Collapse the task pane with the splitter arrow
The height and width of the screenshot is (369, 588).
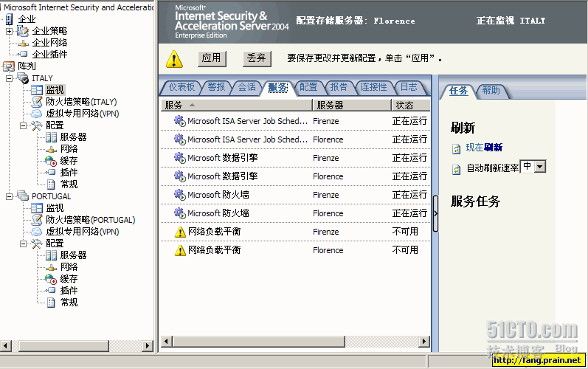click(x=435, y=213)
